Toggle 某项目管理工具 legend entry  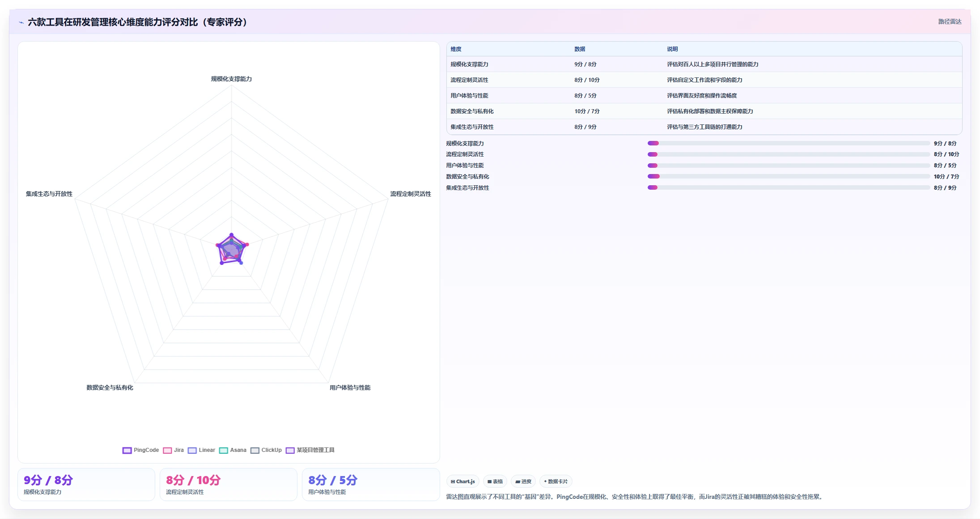pos(310,450)
